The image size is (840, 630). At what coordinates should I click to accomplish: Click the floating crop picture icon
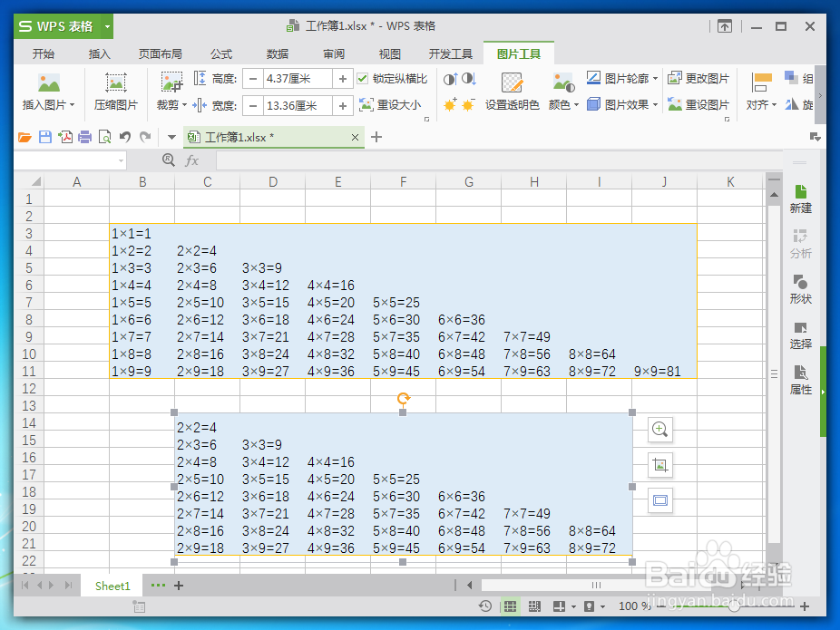click(660, 465)
